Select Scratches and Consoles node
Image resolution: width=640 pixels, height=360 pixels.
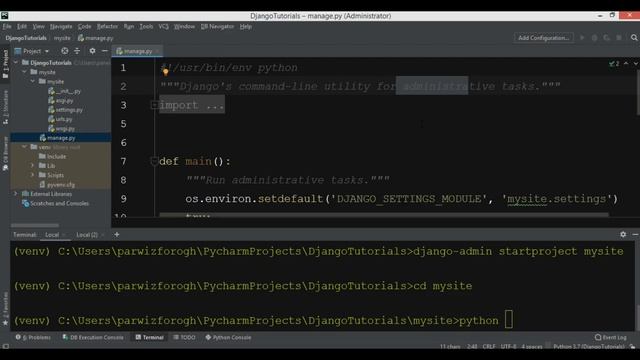point(55,203)
